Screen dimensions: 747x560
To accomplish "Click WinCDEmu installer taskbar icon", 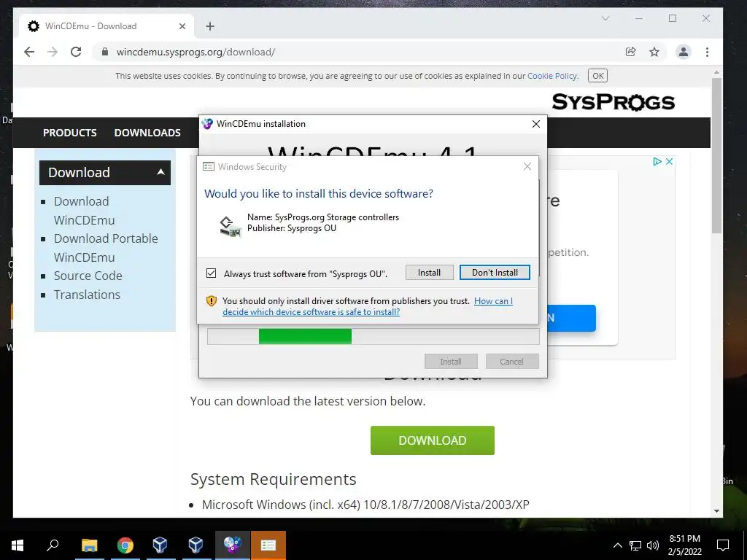I will coord(232,545).
